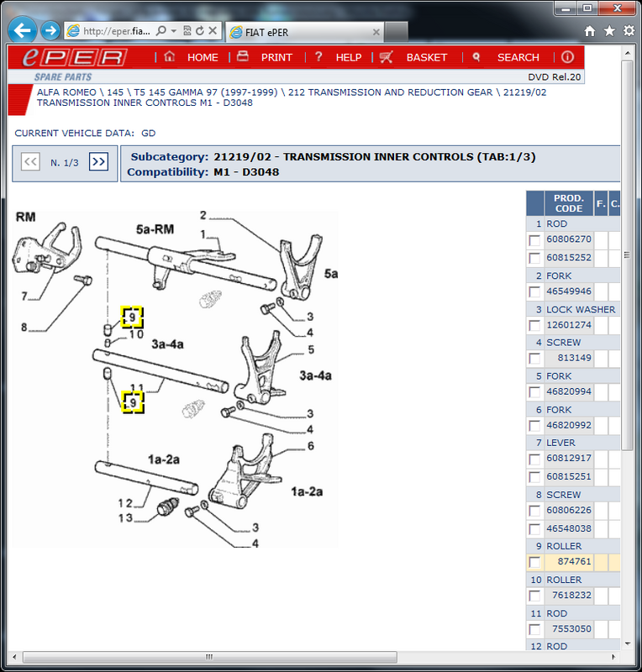This screenshot has height=672, width=642.
Task: Open the browser home icon
Action: click(590, 31)
